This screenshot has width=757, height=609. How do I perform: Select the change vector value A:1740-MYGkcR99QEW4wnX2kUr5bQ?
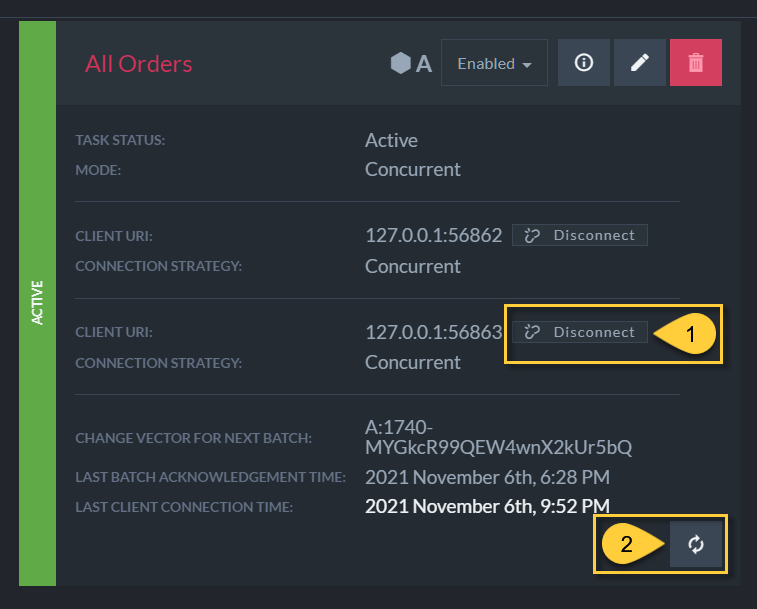point(498,438)
